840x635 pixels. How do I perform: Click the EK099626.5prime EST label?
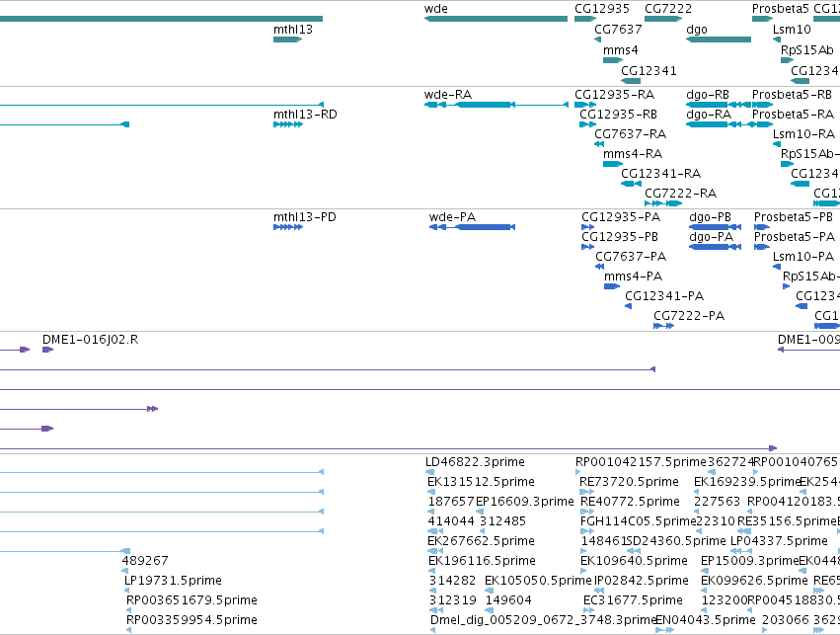tap(754, 581)
